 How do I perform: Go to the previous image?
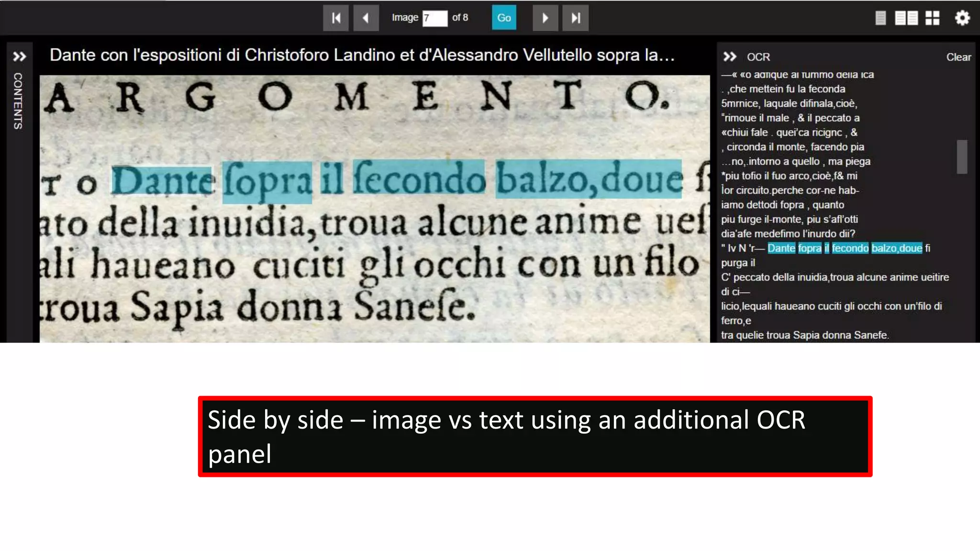coord(366,18)
